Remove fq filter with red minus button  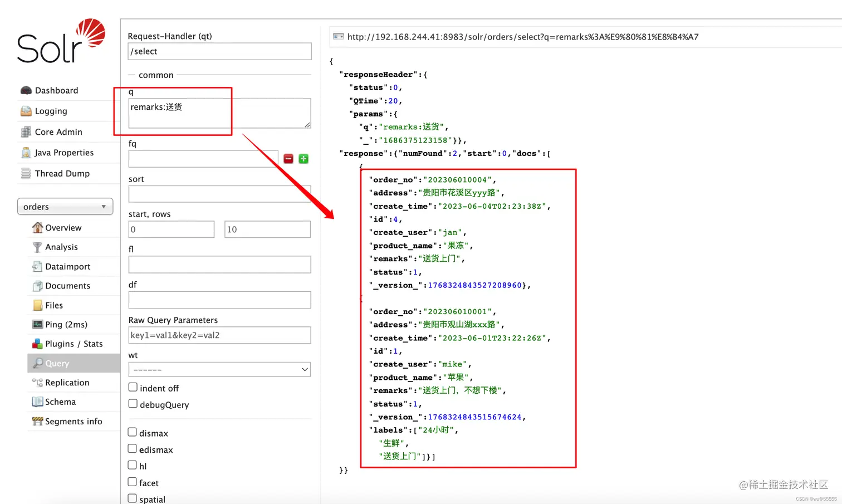(x=288, y=159)
